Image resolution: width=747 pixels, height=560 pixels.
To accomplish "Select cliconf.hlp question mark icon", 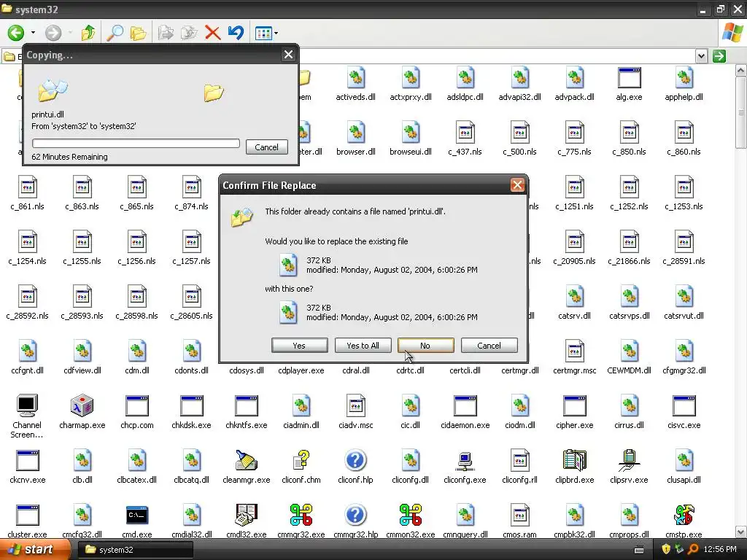I will tap(355, 461).
